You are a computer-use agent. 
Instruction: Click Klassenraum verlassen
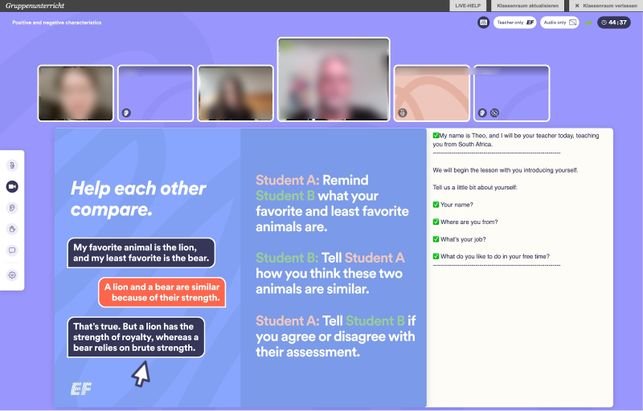tap(606, 5)
